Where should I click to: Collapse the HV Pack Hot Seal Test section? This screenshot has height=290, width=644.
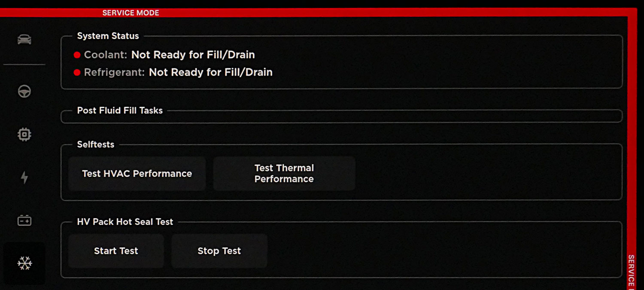[125, 222]
